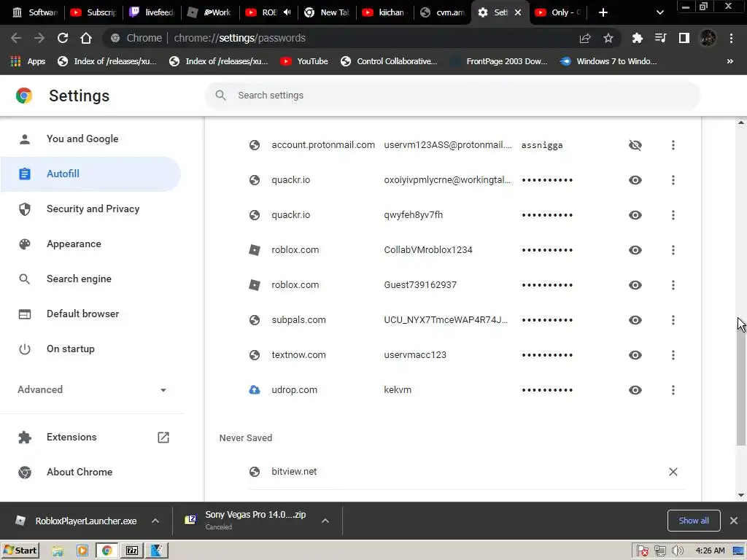Open more actions for udrop.com entry
The height and width of the screenshot is (560, 747).
(673, 390)
